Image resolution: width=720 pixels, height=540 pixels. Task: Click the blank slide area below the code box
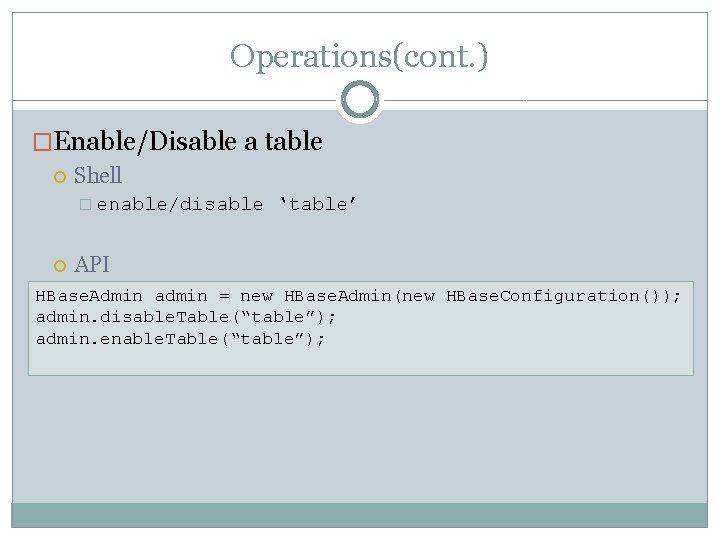click(x=359, y=440)
